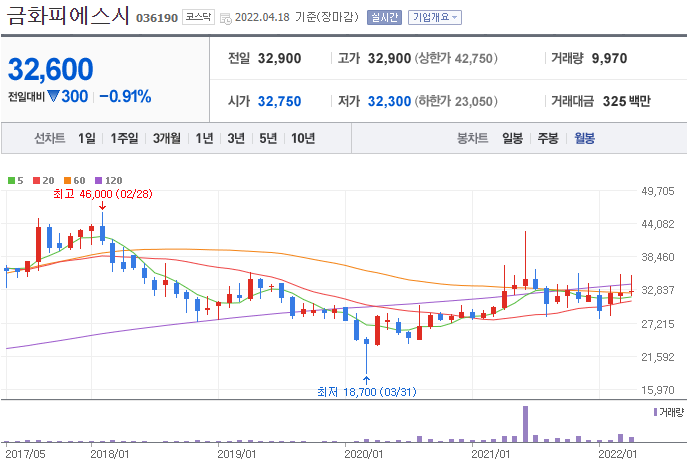Choose the 5년 line chart period
687x465 pixels.
[268, 138]
